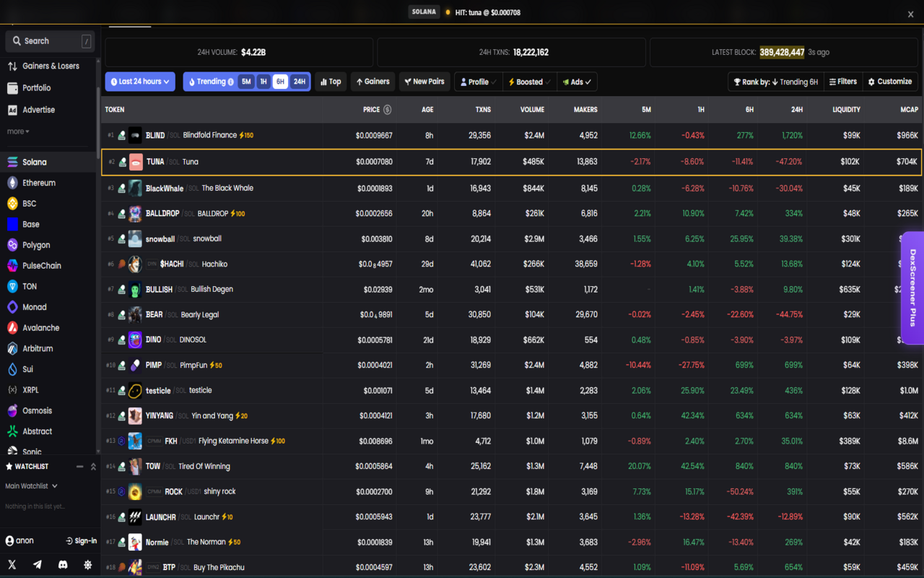Close the top banner with X
Viewport: 924px width, 578px height.
(910, 14)
